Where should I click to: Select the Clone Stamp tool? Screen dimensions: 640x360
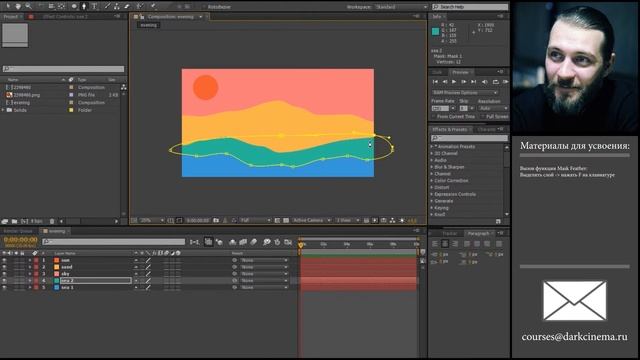(x=117, y=6)
